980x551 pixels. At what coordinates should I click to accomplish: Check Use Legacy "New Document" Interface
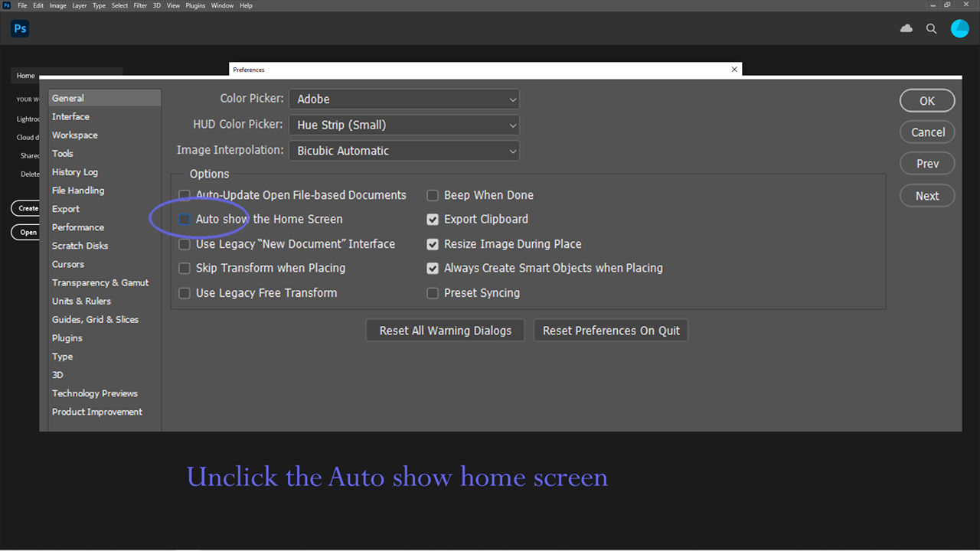pos(185,244)
